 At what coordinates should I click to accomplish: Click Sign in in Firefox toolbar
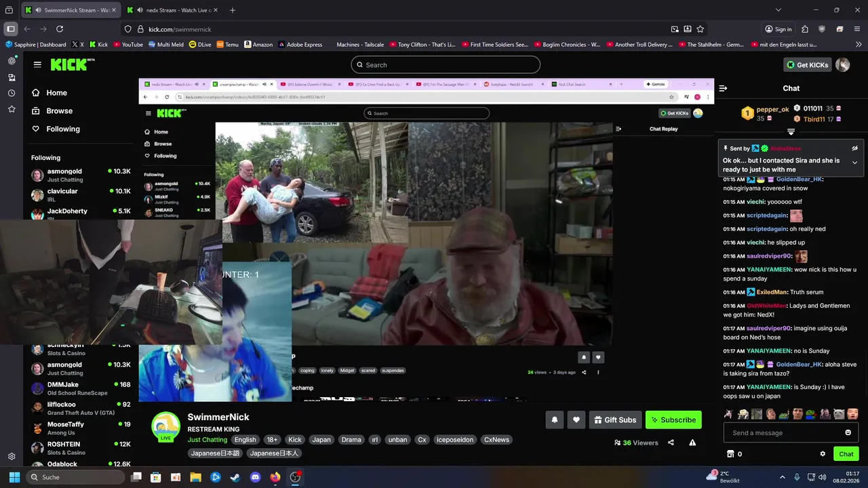point(778,29)
